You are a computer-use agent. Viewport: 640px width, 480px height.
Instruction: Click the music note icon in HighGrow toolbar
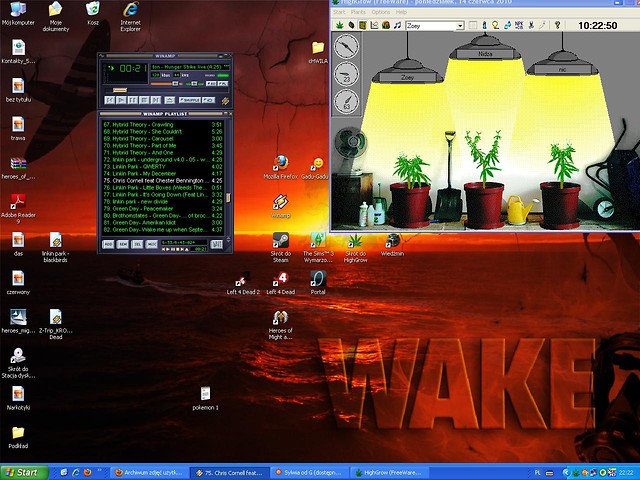coord(398,25)
